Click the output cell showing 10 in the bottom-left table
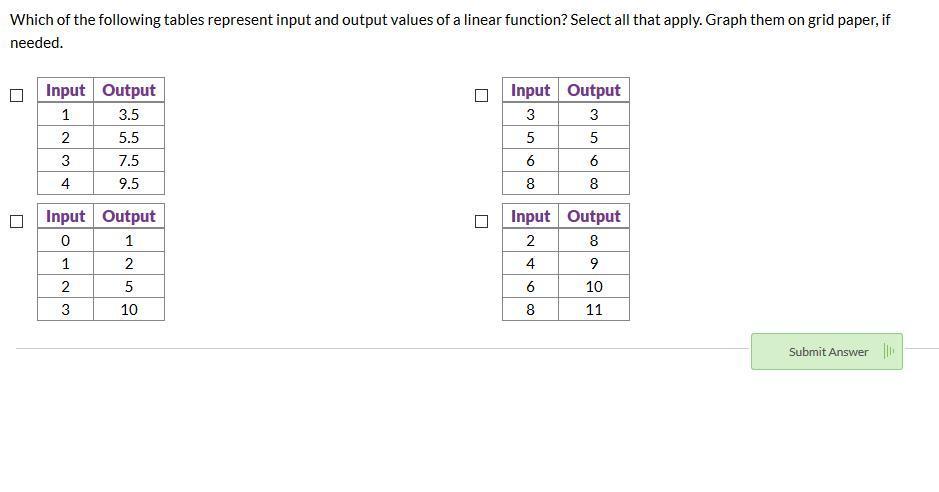The width and height of the screenshot is (939, 492). point(129,309)
